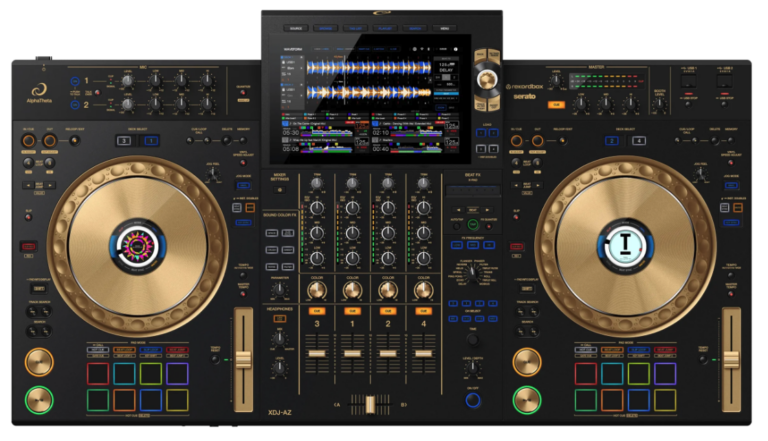Click the crossfader between A and B
This screenshot has height=441, width=768.
point(370,405)
